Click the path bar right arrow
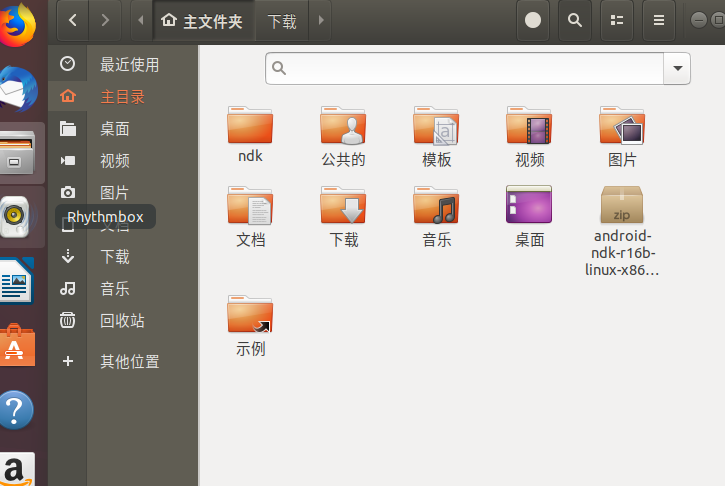This screenshot has height=486, width=725. point(321,20)
